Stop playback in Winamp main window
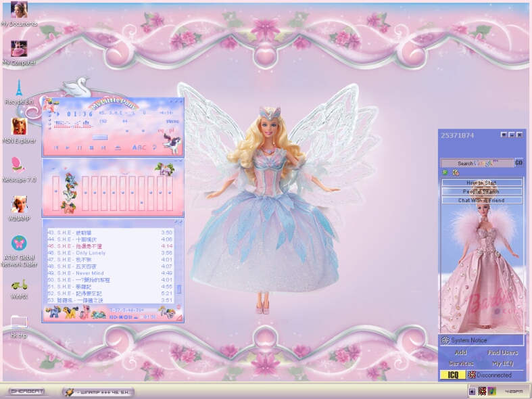This screenshot has width=532, height=399. [x=91, y=147]
